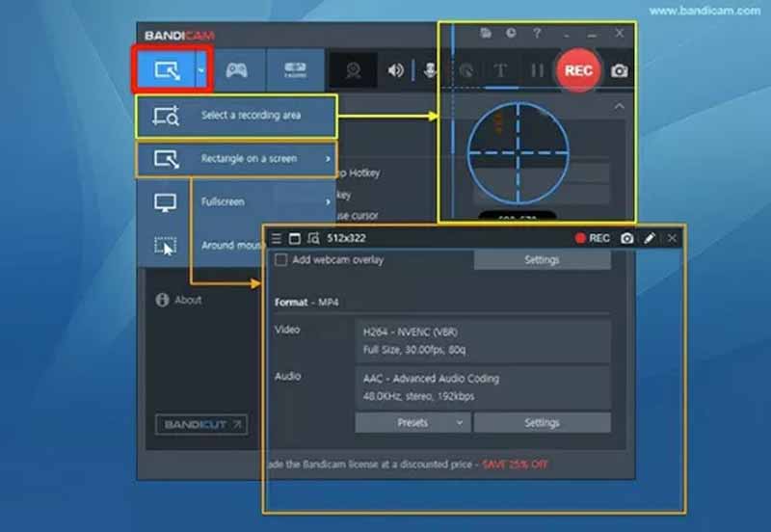Click the screen recording mode icon

(166, 69)
